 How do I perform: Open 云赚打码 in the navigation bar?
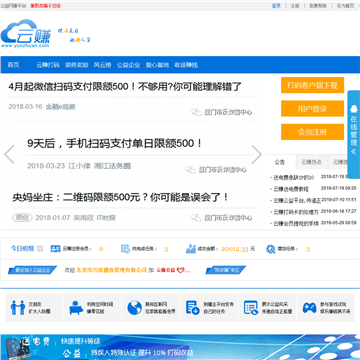tap(48, 65)
